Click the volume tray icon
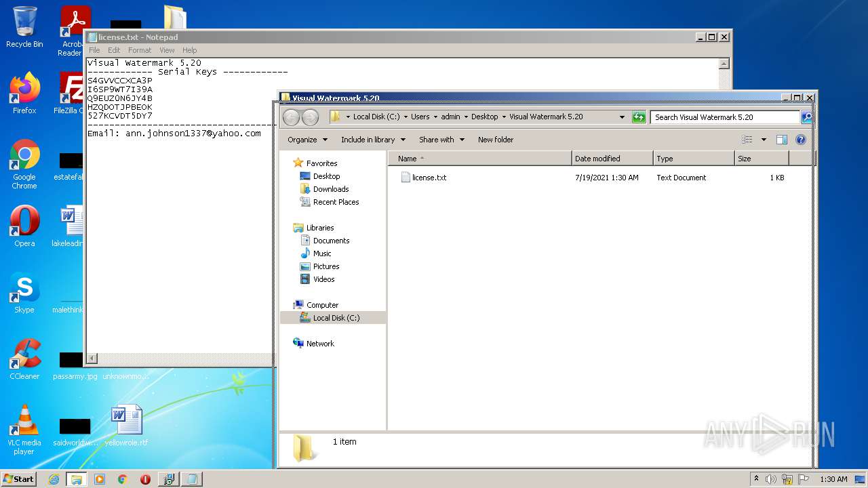868x488 pixels. click(771, 479)
